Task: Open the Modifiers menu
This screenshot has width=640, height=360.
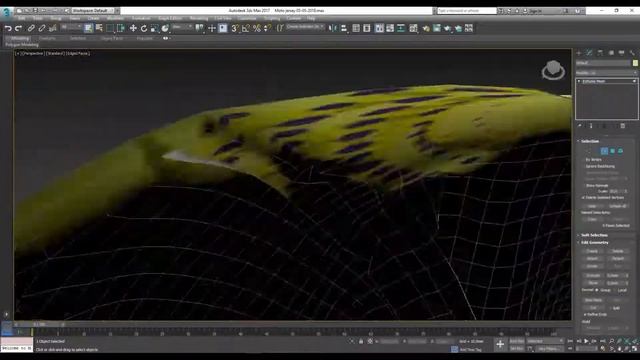Action: pyautogui.click(x=115, y=18)
